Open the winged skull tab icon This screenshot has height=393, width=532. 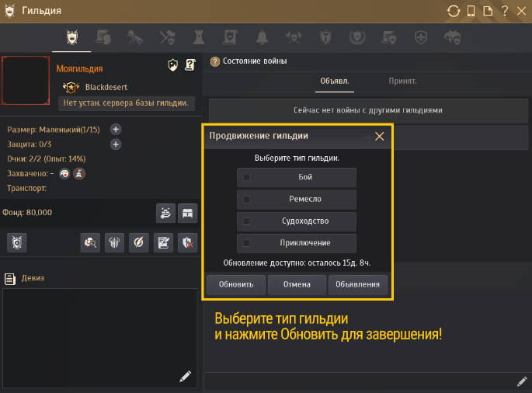point(294,37)
